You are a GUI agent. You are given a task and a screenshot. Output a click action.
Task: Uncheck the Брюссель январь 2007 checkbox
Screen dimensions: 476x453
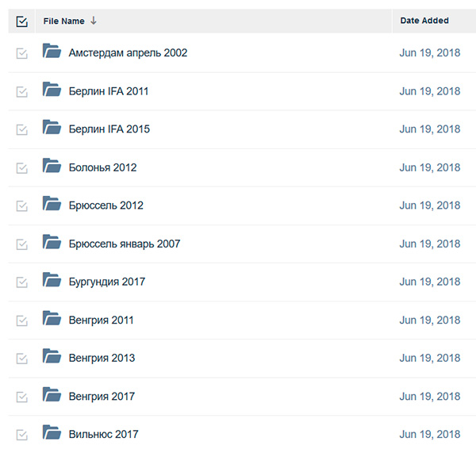pos(22,244)
